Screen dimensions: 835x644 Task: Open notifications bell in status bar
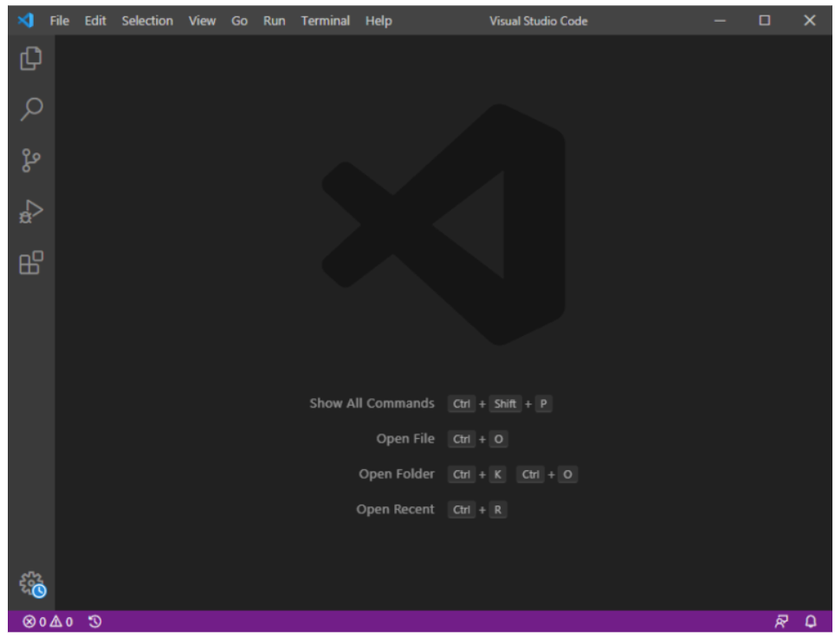811,621
